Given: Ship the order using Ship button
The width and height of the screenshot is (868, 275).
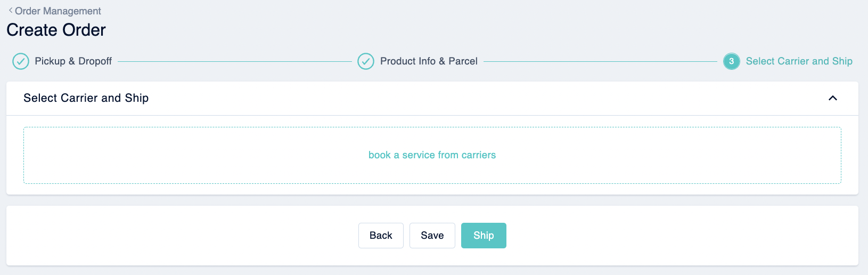Looking at the screenshot, I should 484,236.
